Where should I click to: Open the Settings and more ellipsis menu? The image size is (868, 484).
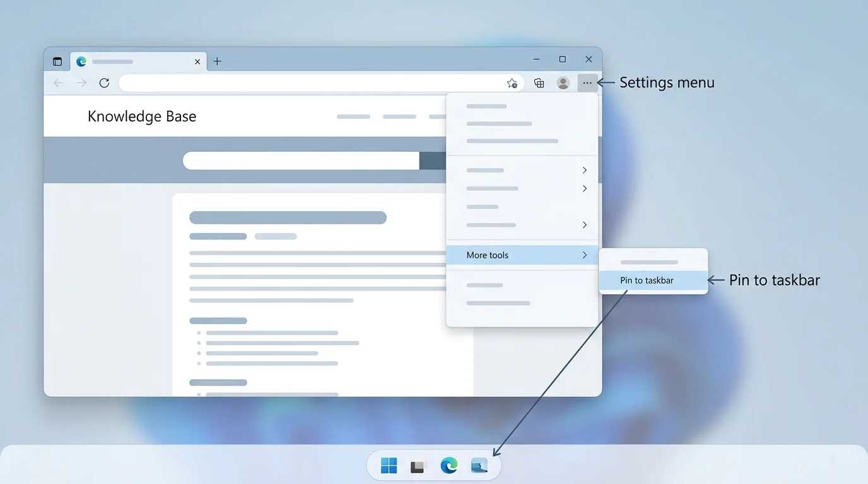click(x=587, y=83)
